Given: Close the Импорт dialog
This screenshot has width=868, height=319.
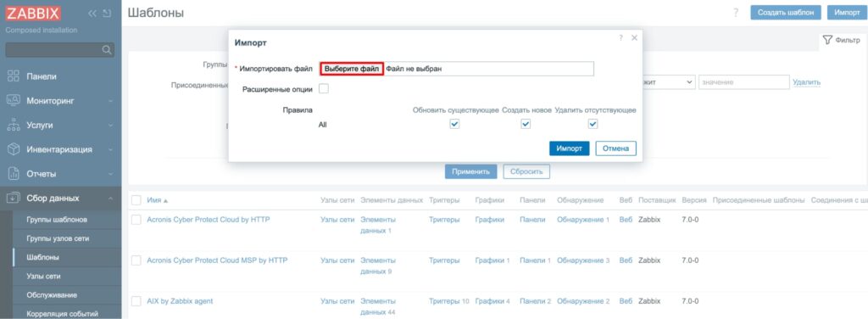Looking at the screenshot, I should [634, 37].
